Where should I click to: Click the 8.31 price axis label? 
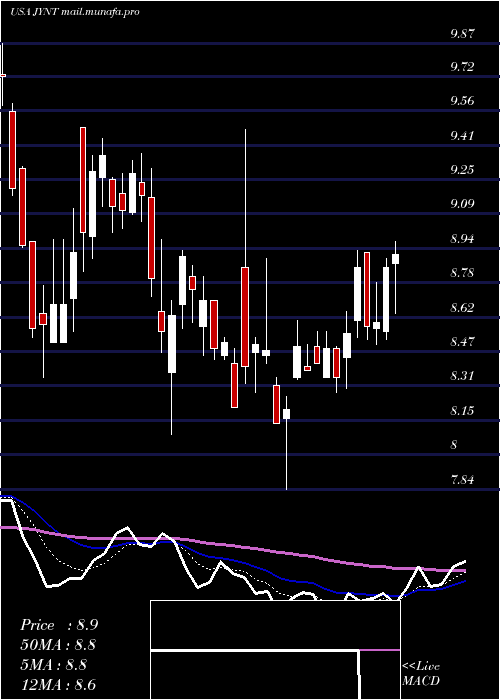462,376
